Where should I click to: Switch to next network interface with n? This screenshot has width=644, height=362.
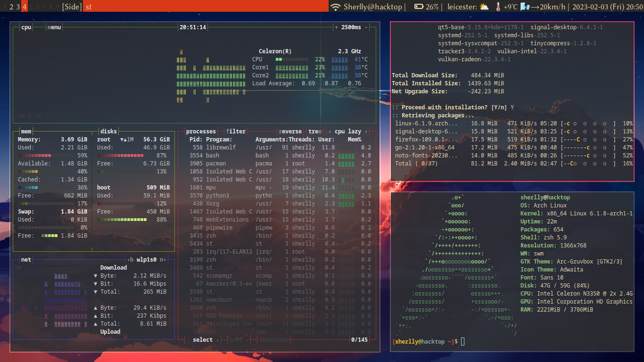tap(162, 260)
